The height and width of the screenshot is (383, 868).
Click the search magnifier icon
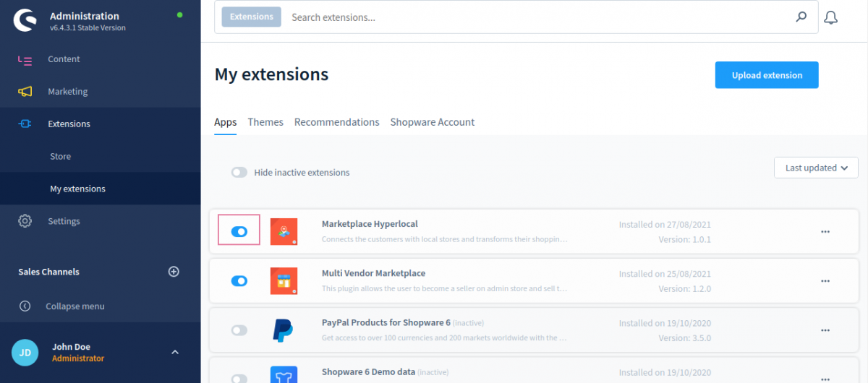(801, 17)
